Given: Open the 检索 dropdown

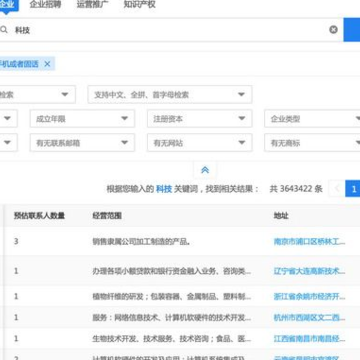Looking at the screenshot, I should tap(38, 95).
